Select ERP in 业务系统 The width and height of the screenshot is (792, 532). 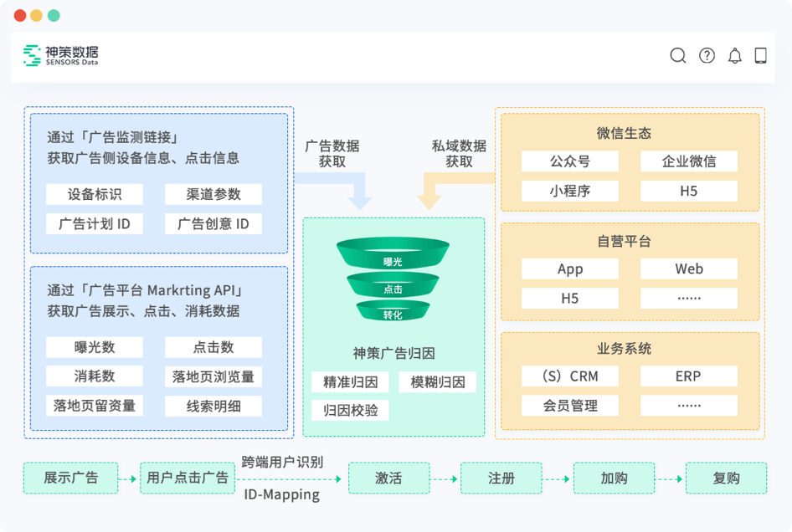pyautogui.click(x=689, y=376)
